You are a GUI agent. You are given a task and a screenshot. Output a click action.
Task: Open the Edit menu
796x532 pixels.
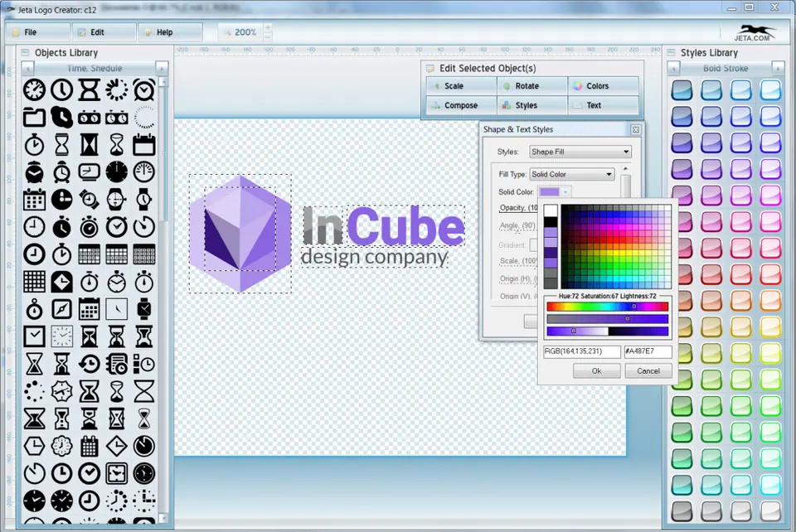104,32
